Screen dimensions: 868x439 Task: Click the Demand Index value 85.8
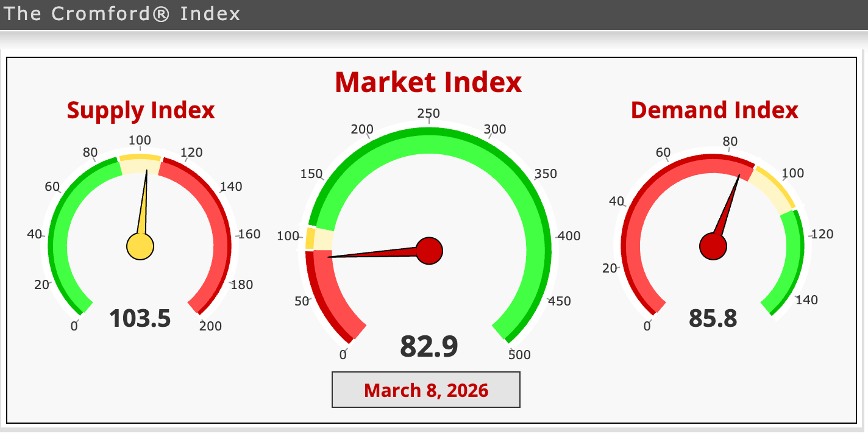click(712, 318)
